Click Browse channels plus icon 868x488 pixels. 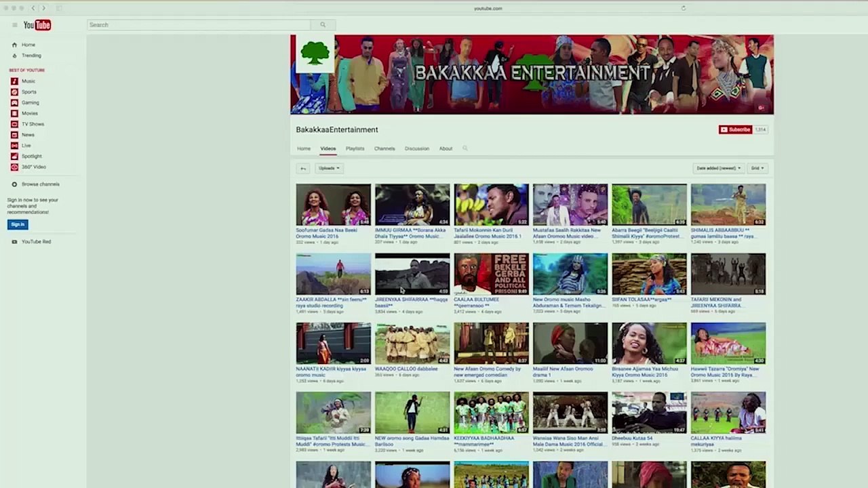[14, 184]
